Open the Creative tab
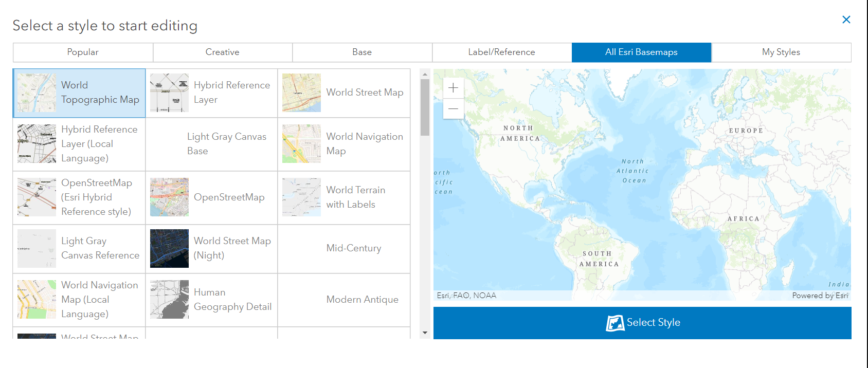The height and width of the screenshot is (368, 868). [x=222, y=52]
